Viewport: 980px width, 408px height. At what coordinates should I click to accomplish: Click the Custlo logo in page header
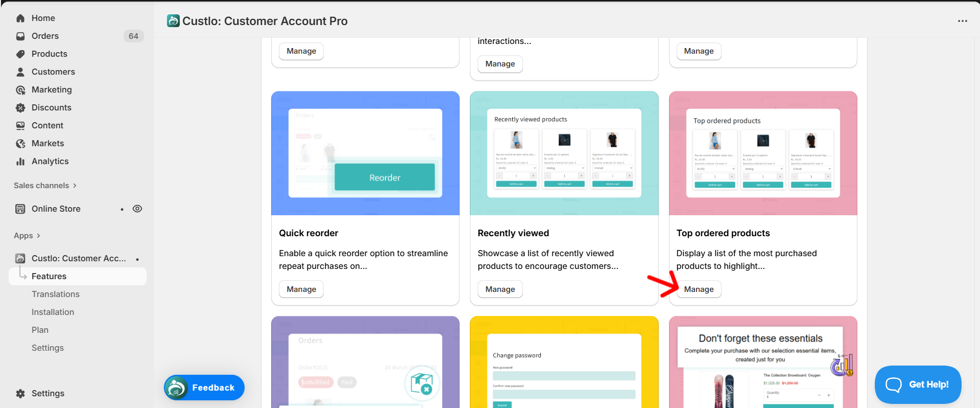tap(173, 21)
